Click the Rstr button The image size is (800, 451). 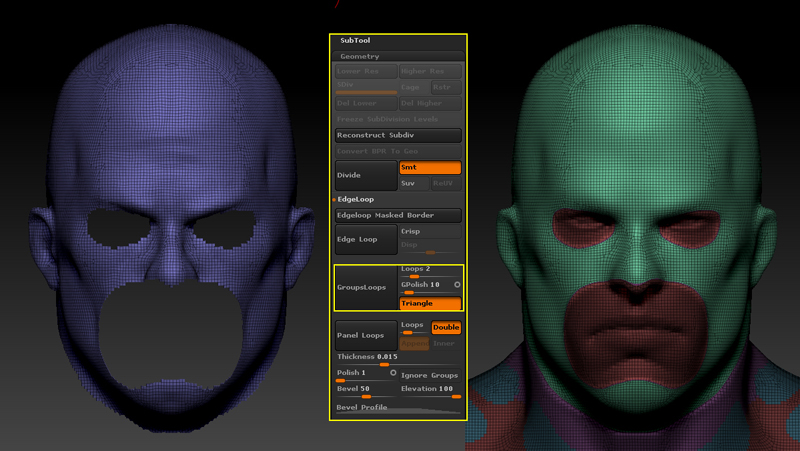point(446,87)
